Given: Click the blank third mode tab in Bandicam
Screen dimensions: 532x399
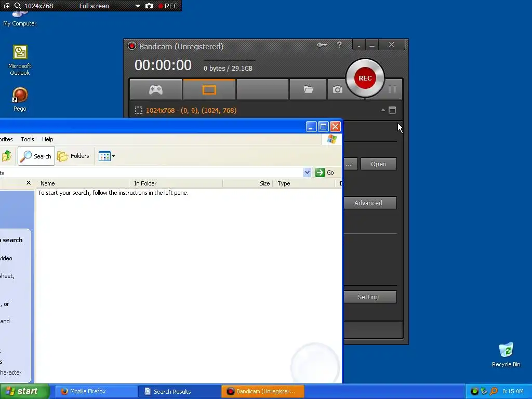Looking at the screenshot, I should click(262, 89).
